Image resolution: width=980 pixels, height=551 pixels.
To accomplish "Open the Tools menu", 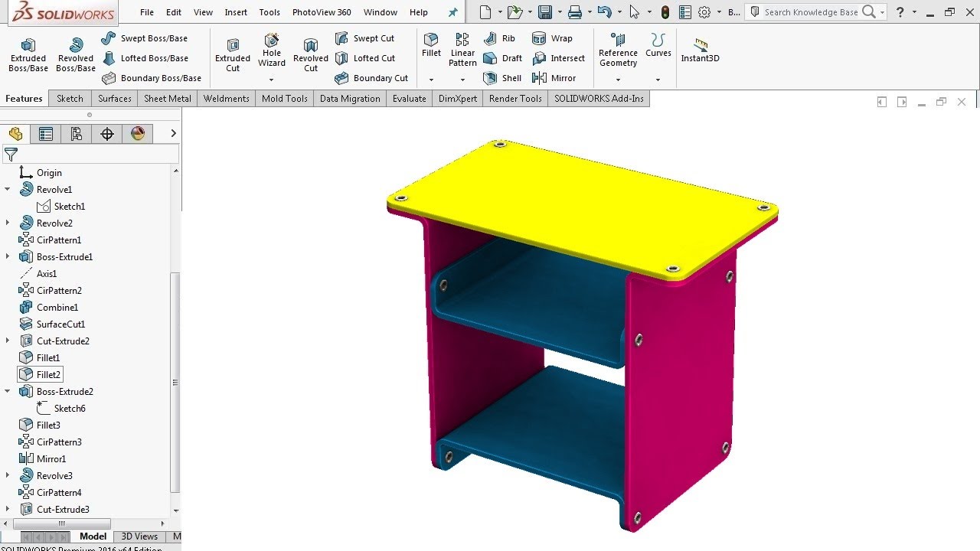I will point(269,12).
